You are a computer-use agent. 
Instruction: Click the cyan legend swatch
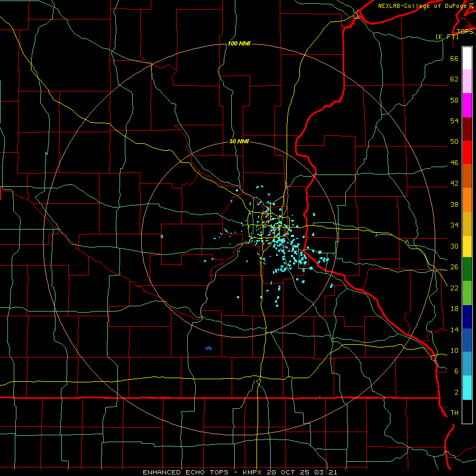pos(467,388)
